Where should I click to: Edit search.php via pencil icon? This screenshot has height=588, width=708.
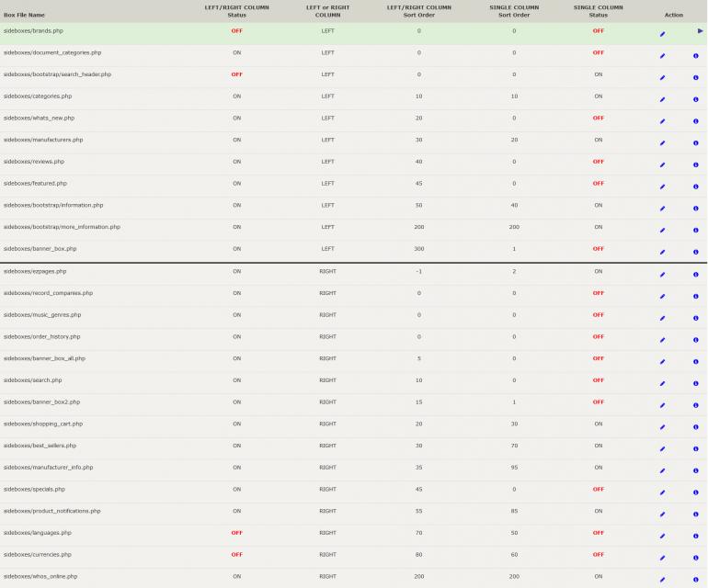(662, 383)
